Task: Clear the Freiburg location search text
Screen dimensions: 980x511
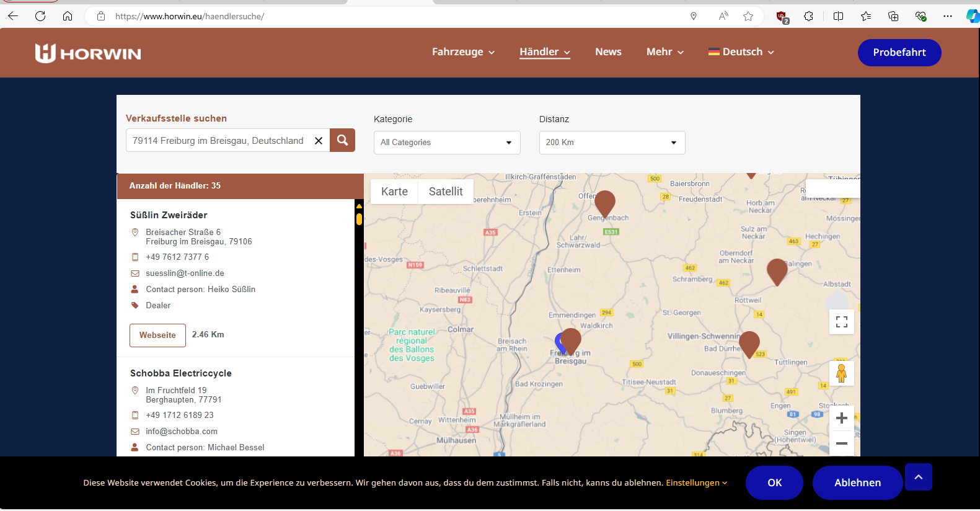Action: tap(319, 141)
